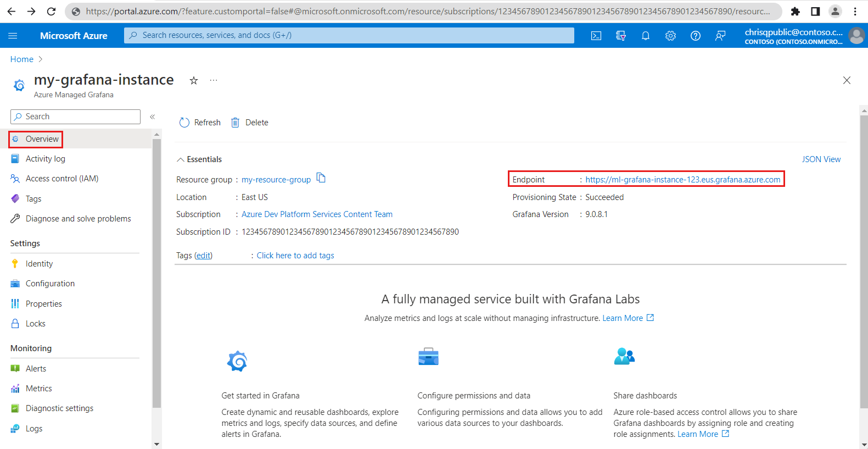The image size is (868, 449).
Task: Favorite my-grafana-instance with the star icon
Action: (x=194, y=81)
